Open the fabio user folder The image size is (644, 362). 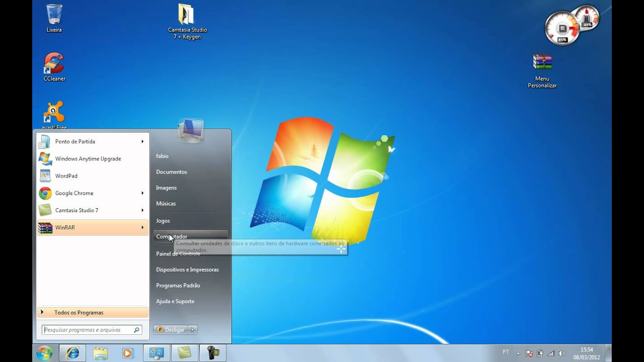pos(162,156)
